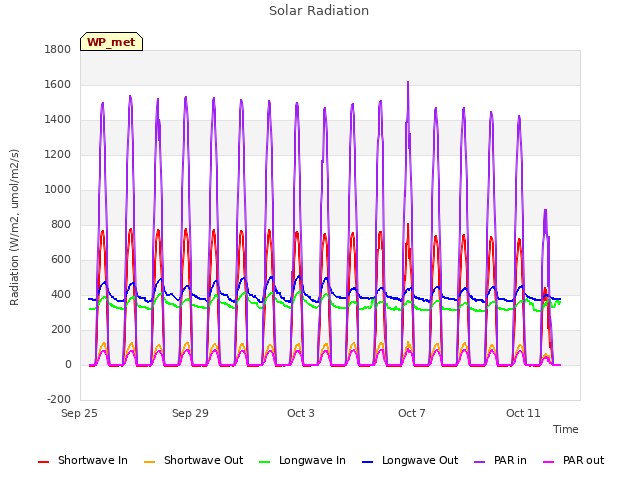The height and width of the screenshot is (480, 640).
Task: Toggle the PAR in legend entry
Action: click(500, 460)
